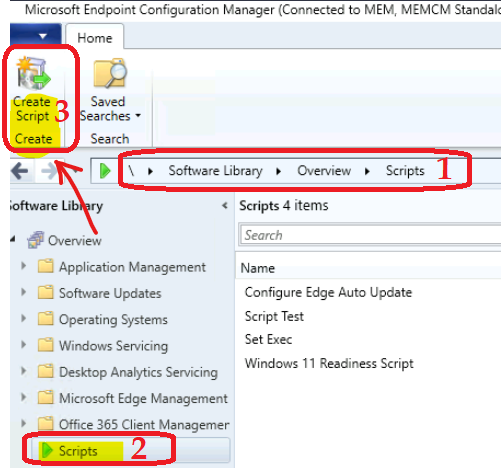Go back with the left navigation arrow

(x=20, y=171)
